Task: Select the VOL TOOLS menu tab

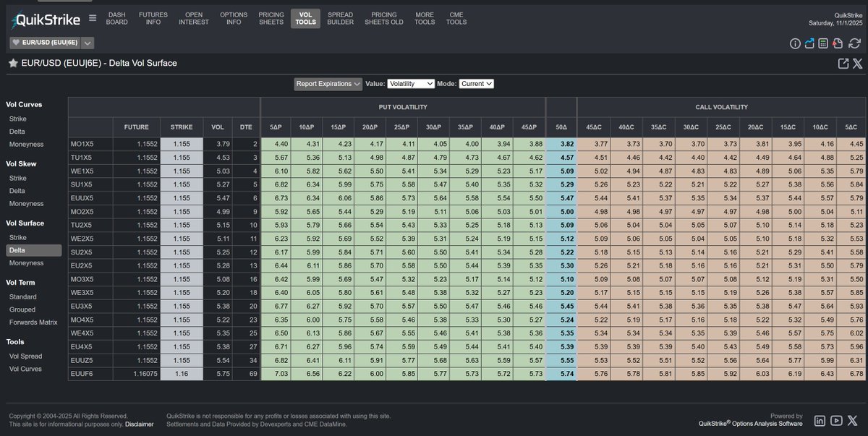Action: click(305, 18)
